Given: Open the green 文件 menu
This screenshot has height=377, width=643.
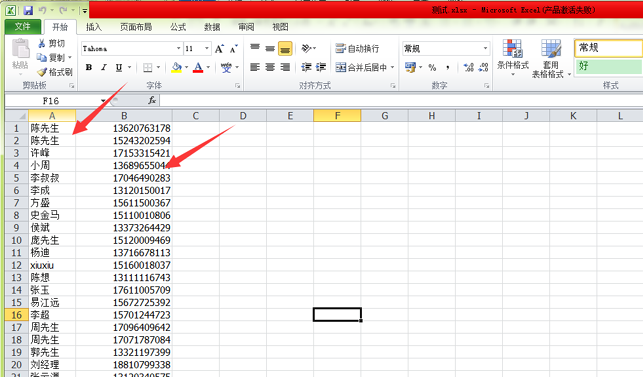Looking at the screenshot, I should click(x=23, y=27).
